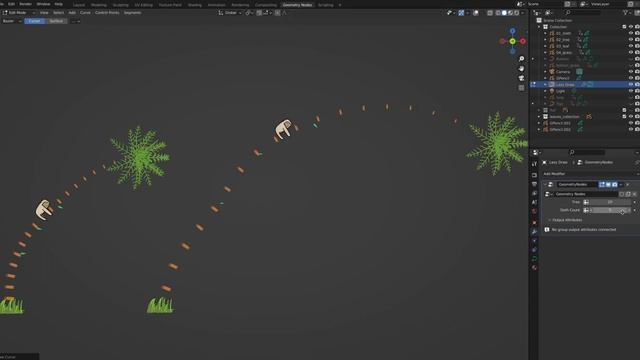Toggle snapping magnet in viewport header
The width and height of the screenshot is (640, 360).
259,13
